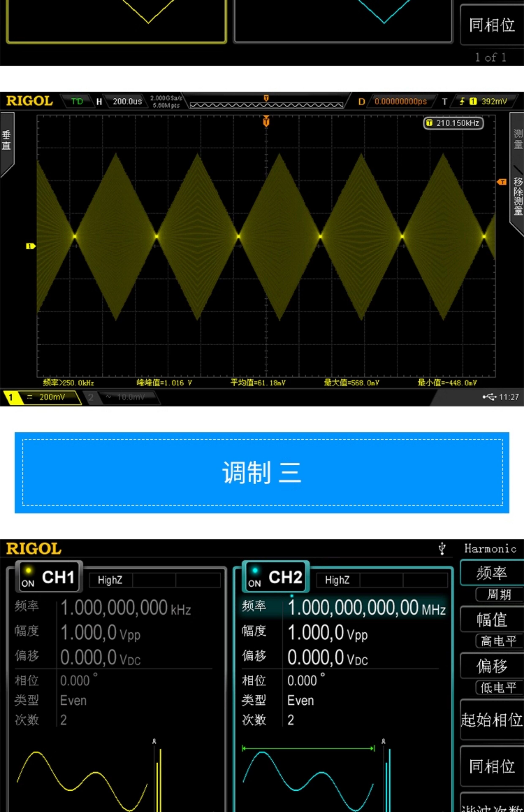Click the CH2 phase 0.000° value

[x=306, y=680]
